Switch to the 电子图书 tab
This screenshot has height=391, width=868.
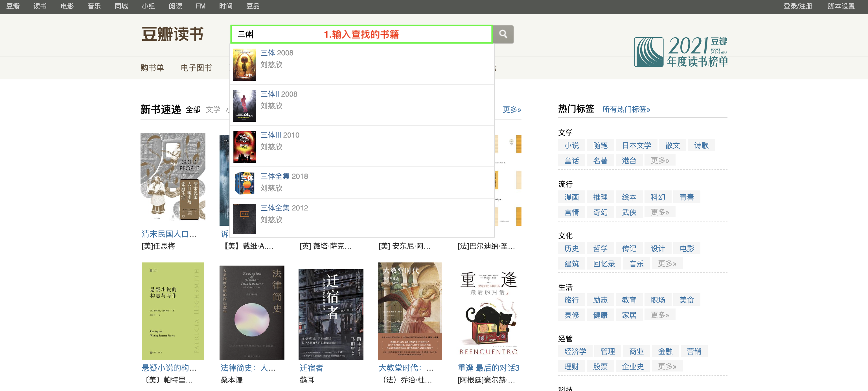[x=196, y=68]
